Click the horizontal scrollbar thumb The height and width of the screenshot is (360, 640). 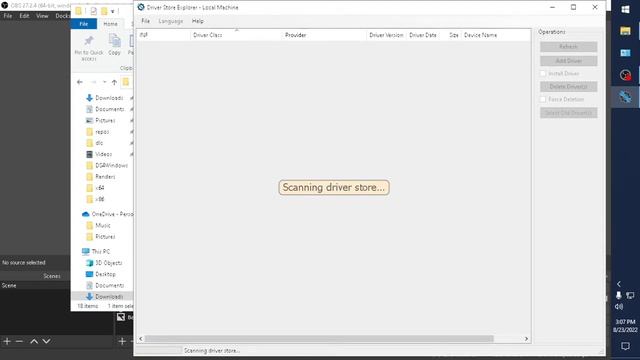click(x=319, y=338)
